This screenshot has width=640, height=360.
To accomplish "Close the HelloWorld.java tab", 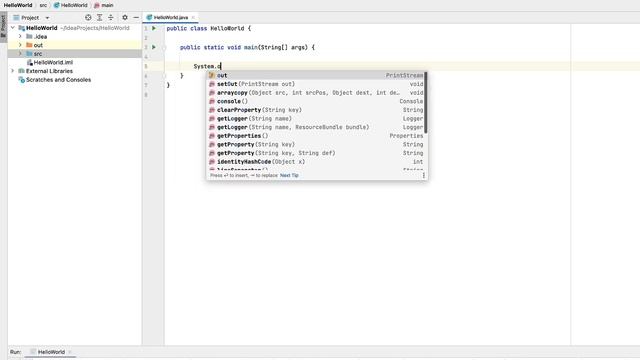I will click(193, 18).
